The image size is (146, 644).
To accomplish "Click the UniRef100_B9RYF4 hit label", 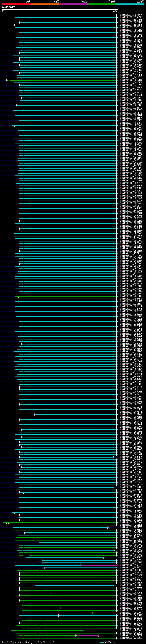I will coord(131,25).
